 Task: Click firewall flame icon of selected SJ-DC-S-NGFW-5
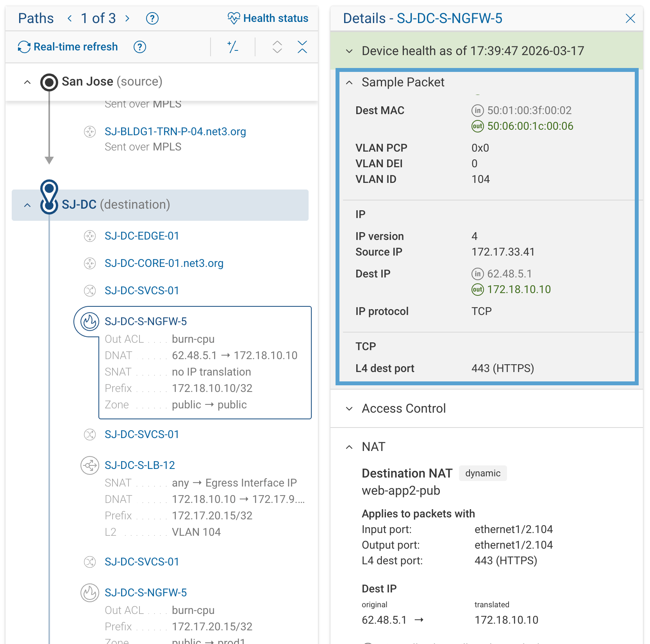pos(90,322)
